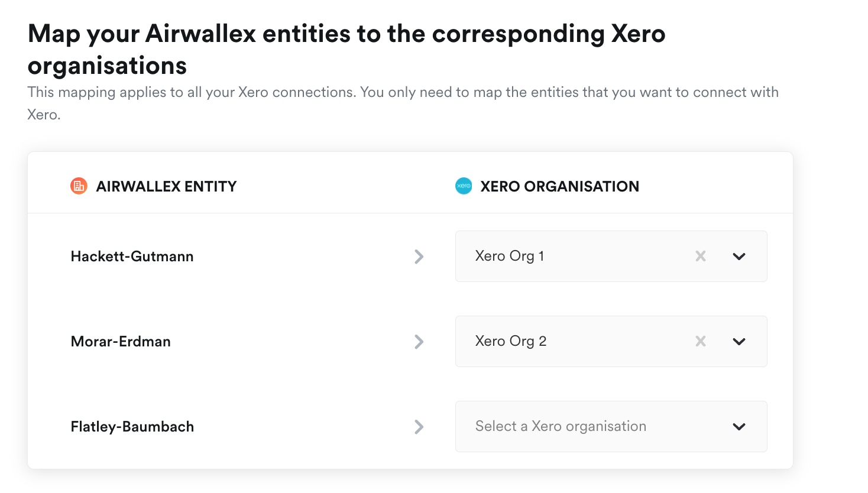This screenshot has width=868, height=493.
Task: Click the 'Xero Org 1' selected value text
Action: tap(510, 256)
